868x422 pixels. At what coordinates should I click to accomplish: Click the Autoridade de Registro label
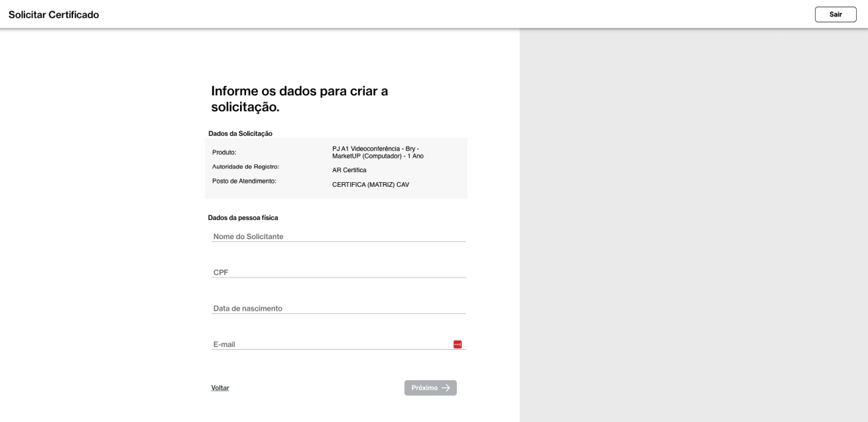pos(245,166)
